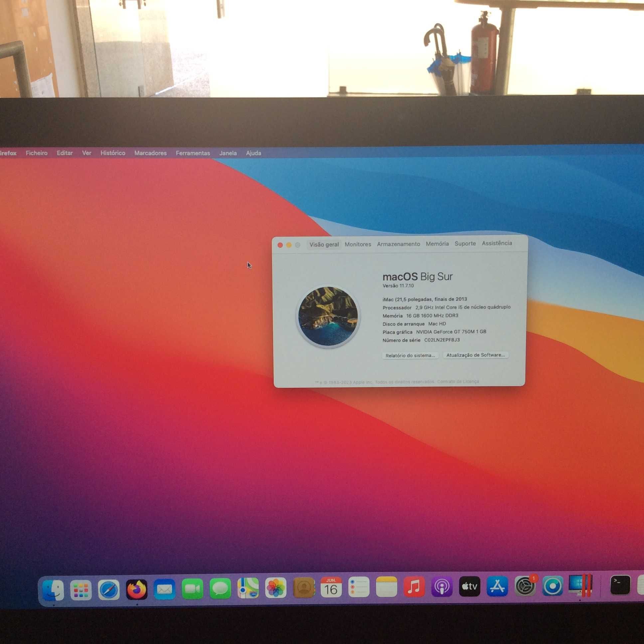
Task: Launch Notes from the Dock
Action: pos(387,587)
